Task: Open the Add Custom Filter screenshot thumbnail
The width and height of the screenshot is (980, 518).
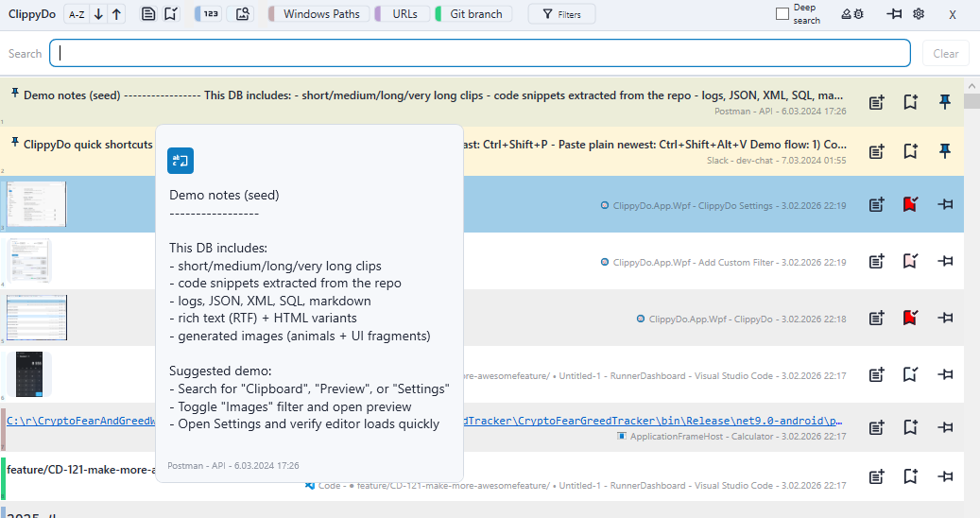Action: click(29, 261)
